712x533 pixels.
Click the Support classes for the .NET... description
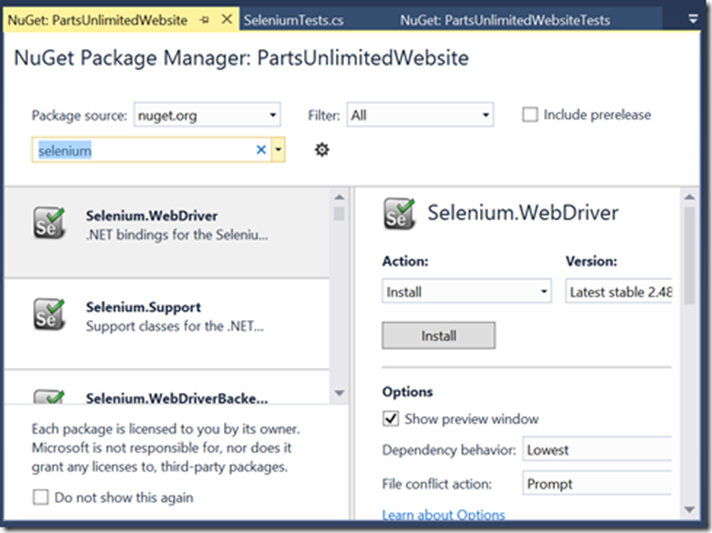pos(174,326)
